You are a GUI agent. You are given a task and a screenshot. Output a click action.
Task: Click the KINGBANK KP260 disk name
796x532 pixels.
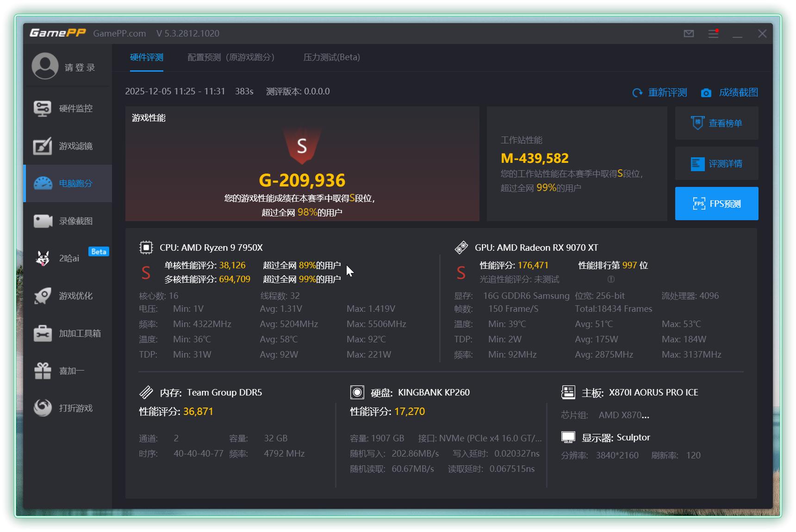coord(434,392)
